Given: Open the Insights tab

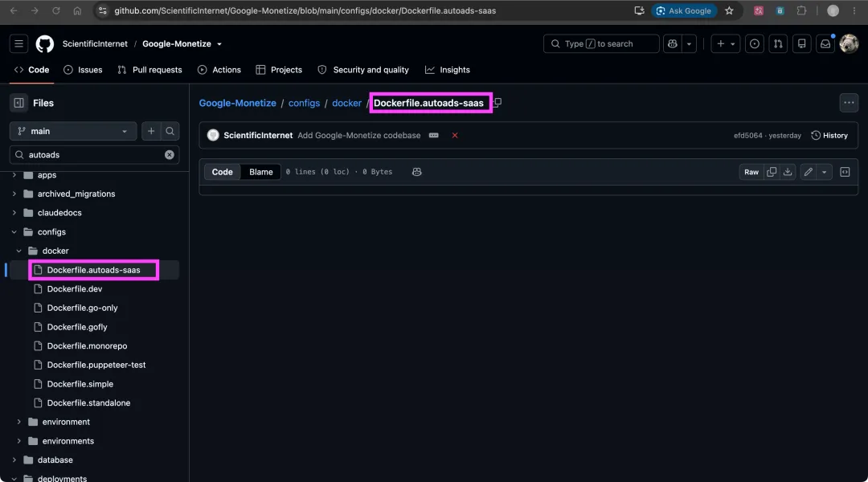Looking at the screenshot, I should (x=448, y=70).
